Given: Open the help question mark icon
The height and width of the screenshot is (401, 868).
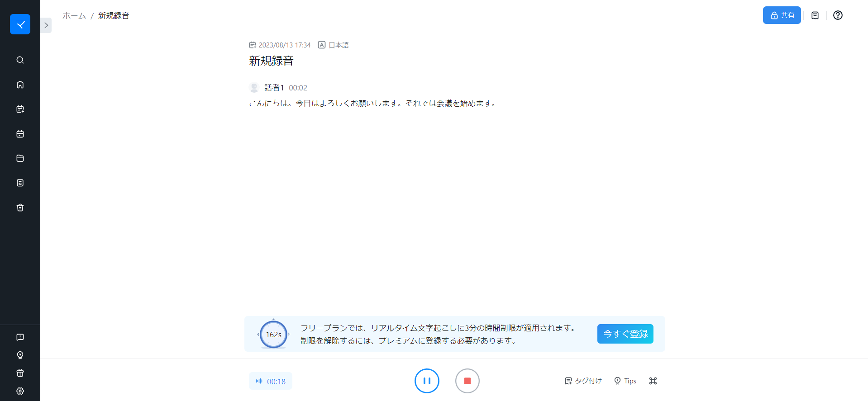Looking at the screenshot, I should click(x=838, y=15).
